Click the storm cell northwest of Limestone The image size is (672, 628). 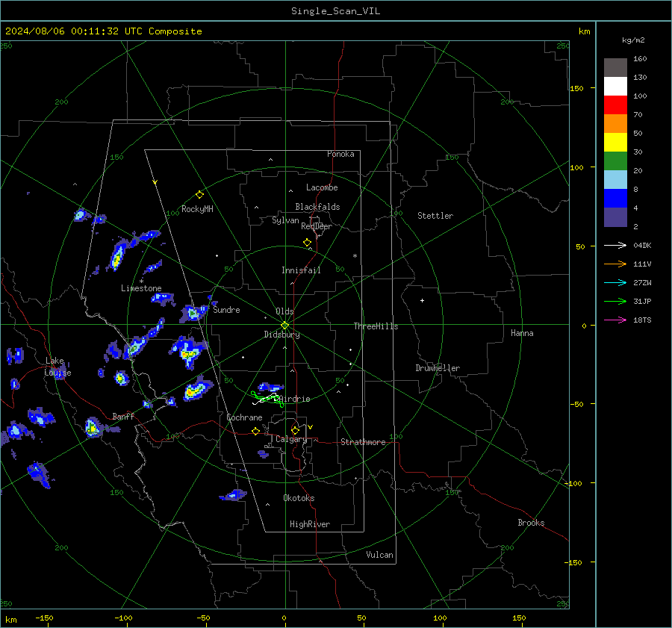117,256
